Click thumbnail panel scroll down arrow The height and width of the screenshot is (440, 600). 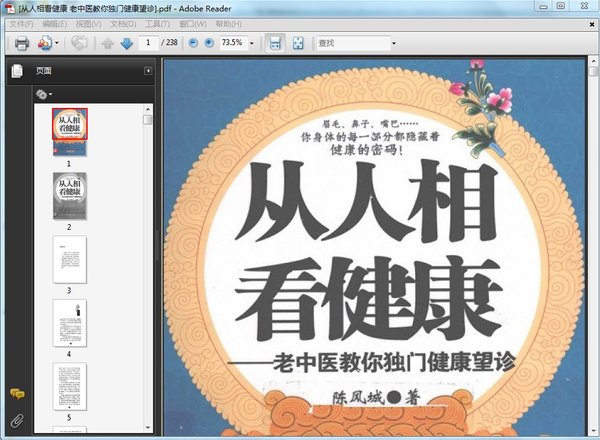click(x=148, y=428)
